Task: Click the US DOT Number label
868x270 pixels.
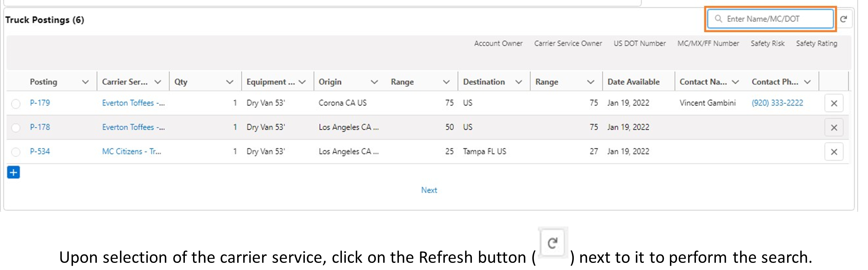Action: pos(639,43)
